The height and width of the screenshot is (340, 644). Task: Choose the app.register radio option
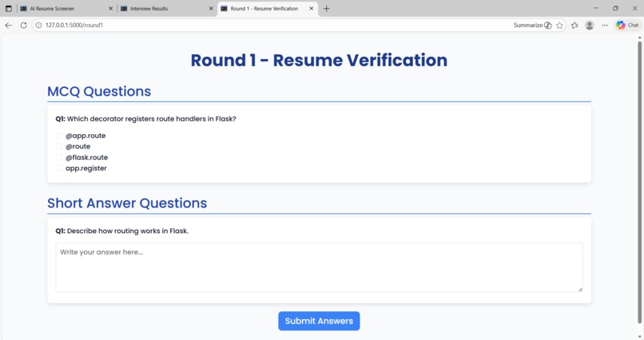(x=59, y=168)
